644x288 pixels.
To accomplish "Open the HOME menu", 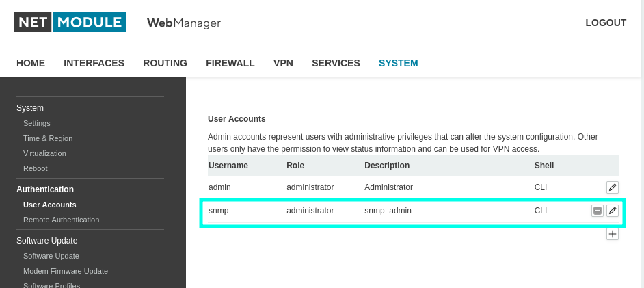I will (31, 63).
